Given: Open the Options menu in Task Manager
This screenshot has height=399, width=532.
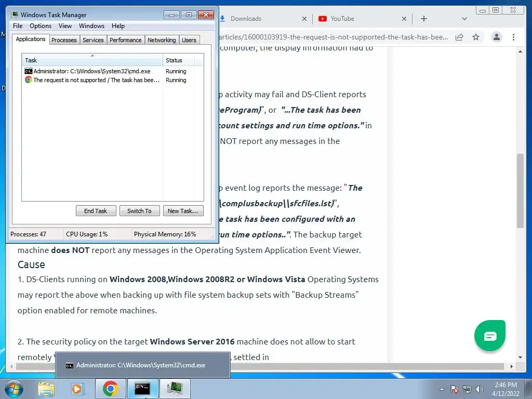Looking at the screenshot, I should [41, 26].
